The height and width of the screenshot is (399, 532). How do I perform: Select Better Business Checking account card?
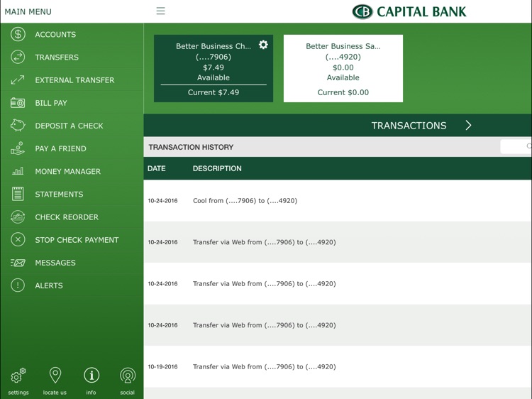[214, 68]
